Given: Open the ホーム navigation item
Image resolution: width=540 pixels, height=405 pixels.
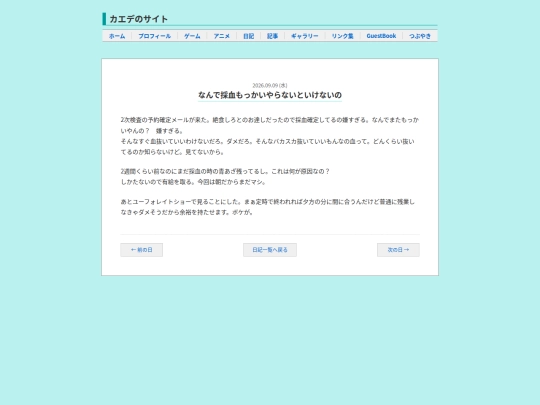Looking at the screenshot, I should tap(117, 36).
